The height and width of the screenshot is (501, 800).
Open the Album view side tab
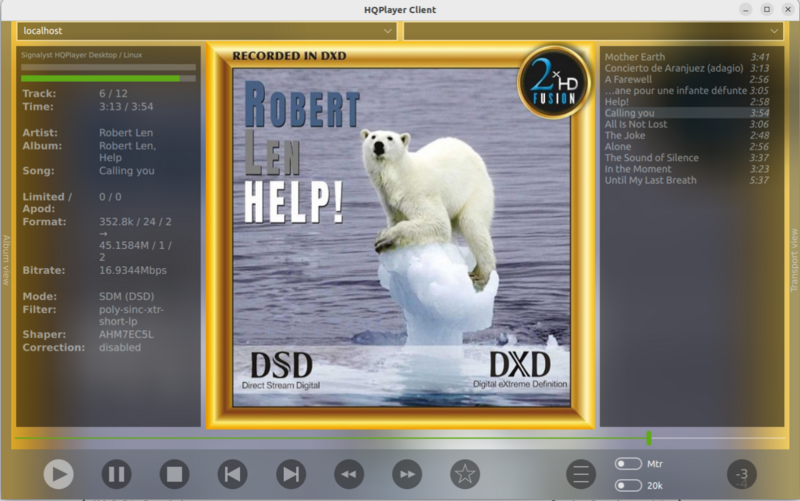[x=6, y=260]
